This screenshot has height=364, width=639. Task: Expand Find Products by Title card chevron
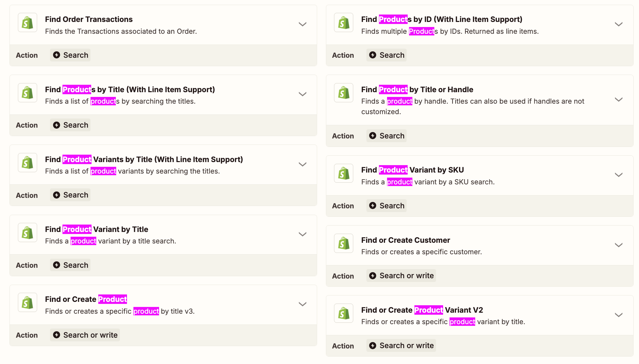click(x=303, y=94)
